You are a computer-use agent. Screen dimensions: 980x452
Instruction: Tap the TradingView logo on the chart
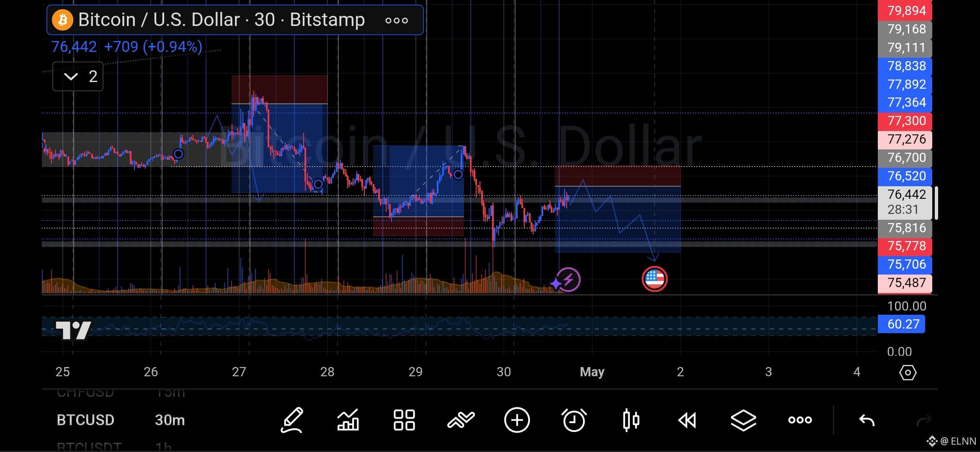point(73,330)
